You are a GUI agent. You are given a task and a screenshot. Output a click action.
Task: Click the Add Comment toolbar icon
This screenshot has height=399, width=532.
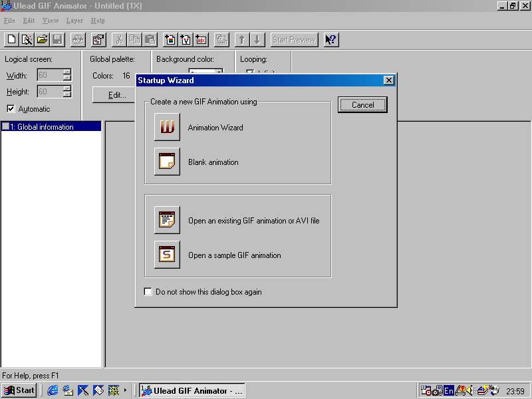click(201, 40)
